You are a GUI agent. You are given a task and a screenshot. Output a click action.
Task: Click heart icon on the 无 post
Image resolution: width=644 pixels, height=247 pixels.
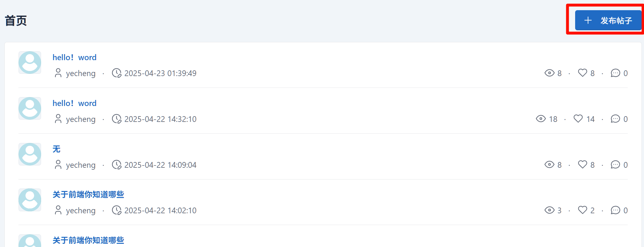click(x=582, y=165)
